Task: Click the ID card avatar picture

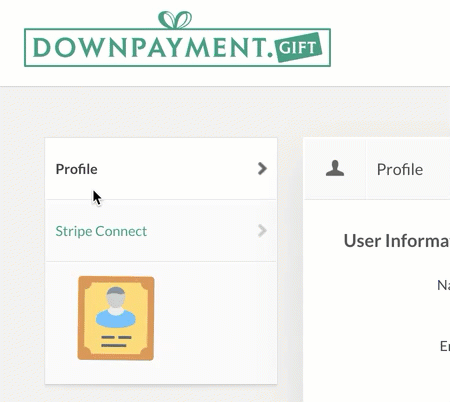Action: click(x=116, y=318)
